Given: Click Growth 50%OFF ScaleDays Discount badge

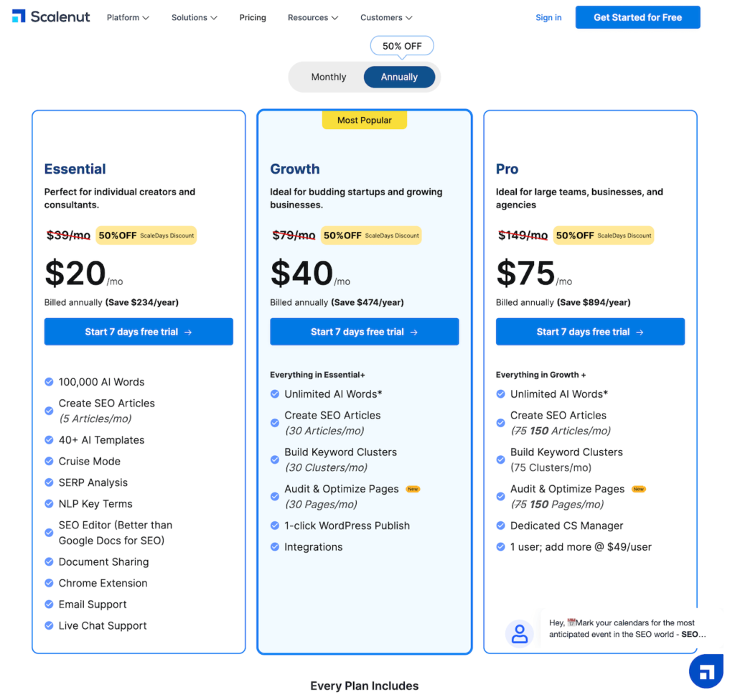Looking at the screenshot, I should (371, 235).
